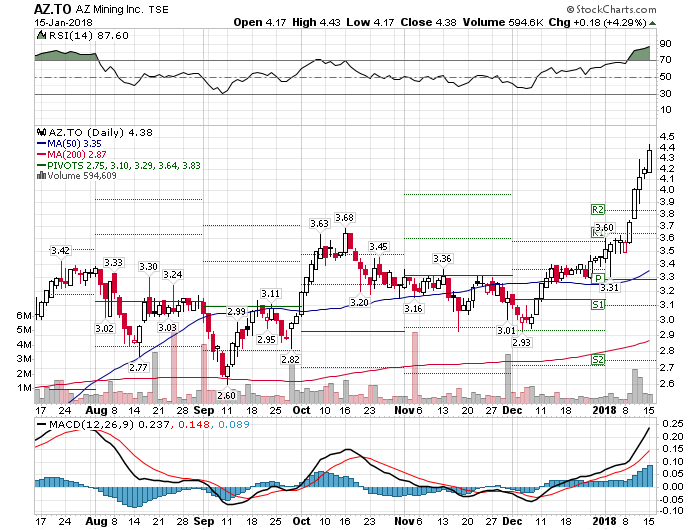Image resolution: width=700 pixels, height=530 pixels.
Task: Click the TSE exchange label
Action: 158,9
